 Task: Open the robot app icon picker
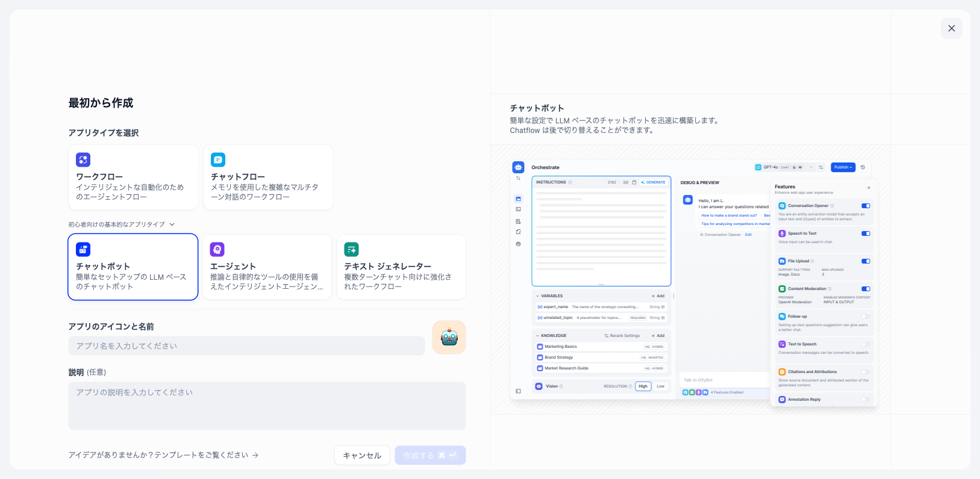click(449, 337)
